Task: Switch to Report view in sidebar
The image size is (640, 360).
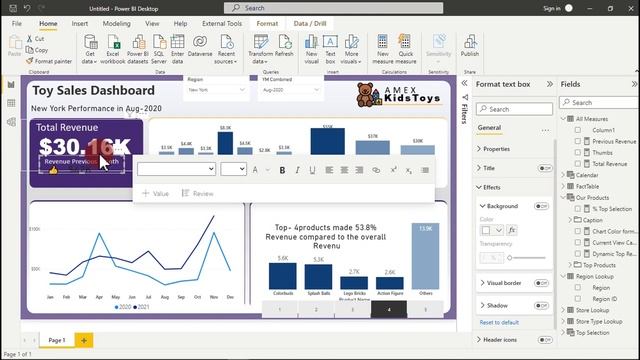Action: pos(11,84)
